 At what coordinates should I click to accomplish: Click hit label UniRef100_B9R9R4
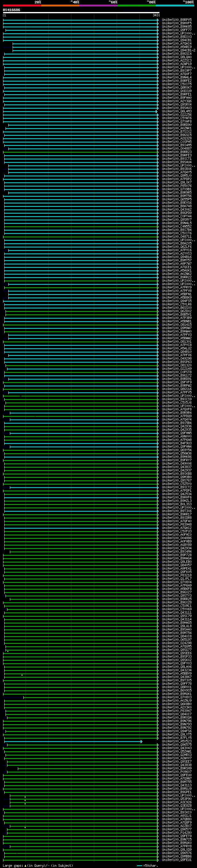pos(177,413)
